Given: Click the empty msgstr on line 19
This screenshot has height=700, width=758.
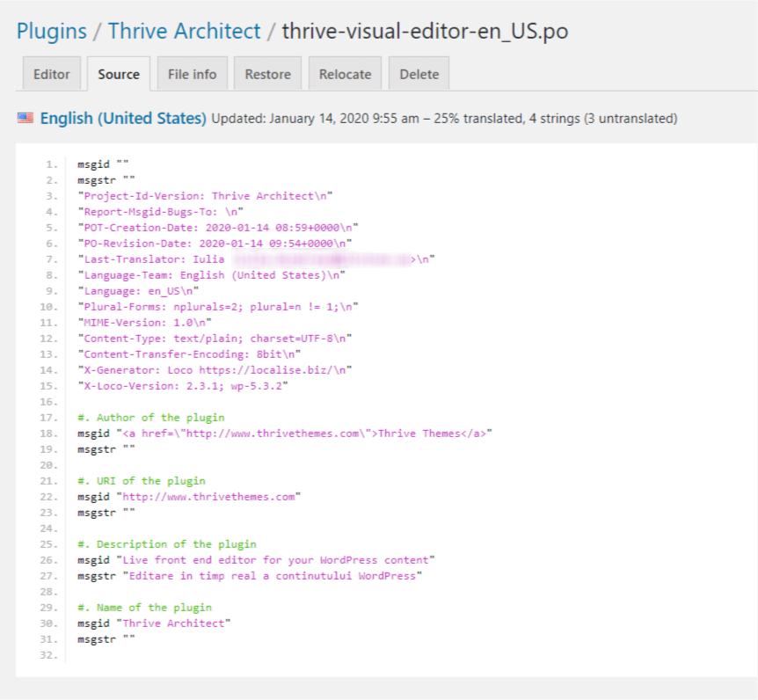Looking at the screenshot, I should (x=106, y=449).
